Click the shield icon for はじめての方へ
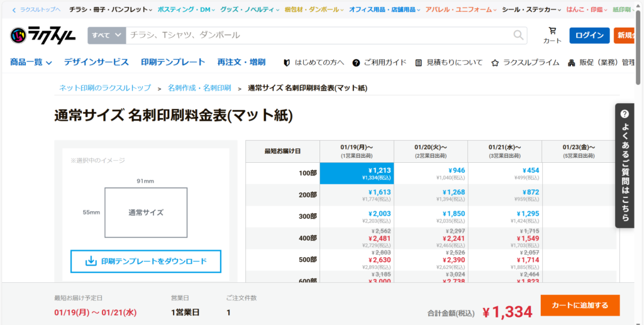This screenshot has height=325, width=644. point(287,63)
